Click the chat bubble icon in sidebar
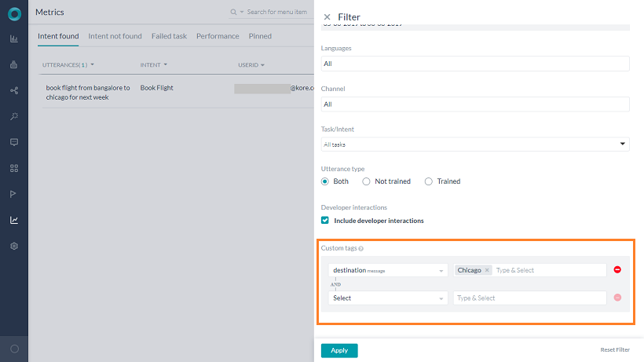 tap(14, 142)
